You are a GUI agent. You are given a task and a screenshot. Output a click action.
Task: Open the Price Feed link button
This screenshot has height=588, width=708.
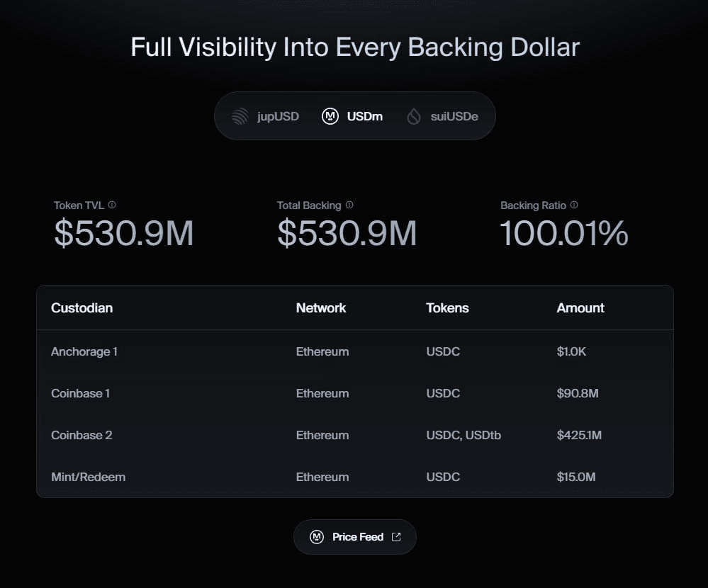pos(355,537)
